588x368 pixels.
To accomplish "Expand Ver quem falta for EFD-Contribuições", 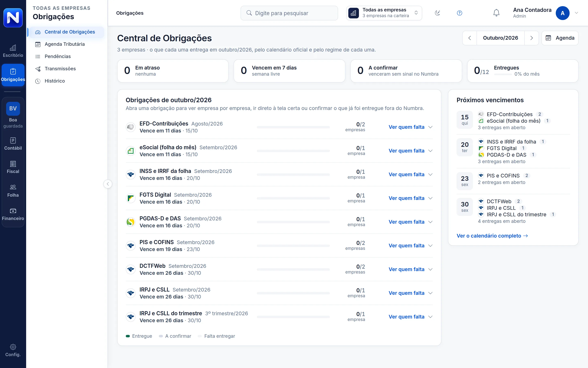I will [x=411, y=127].
